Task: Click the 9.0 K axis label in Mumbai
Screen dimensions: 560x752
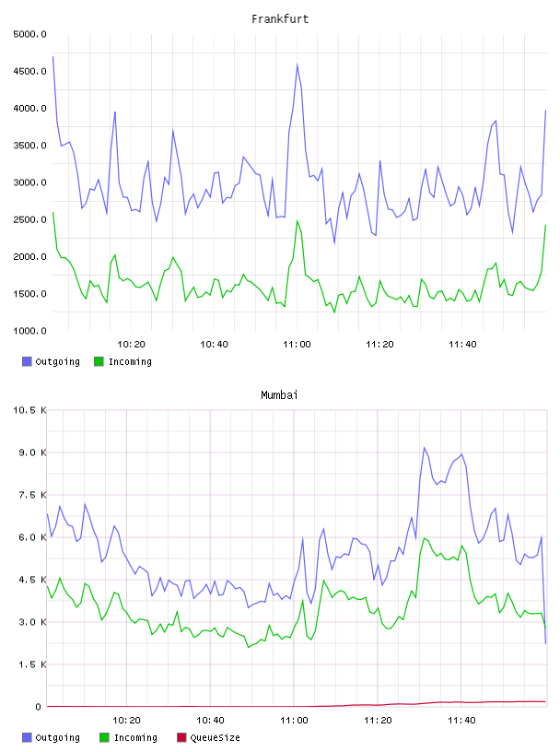Action: pyautogui.click(x=32, y=452)
